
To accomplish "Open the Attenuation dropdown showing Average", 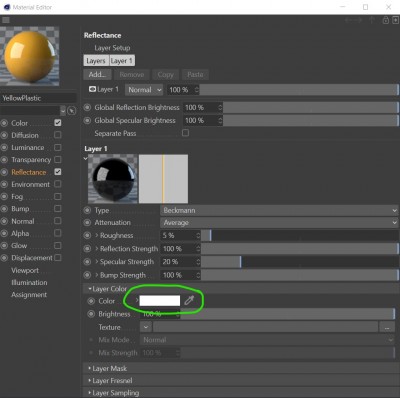I will (279, 222).
